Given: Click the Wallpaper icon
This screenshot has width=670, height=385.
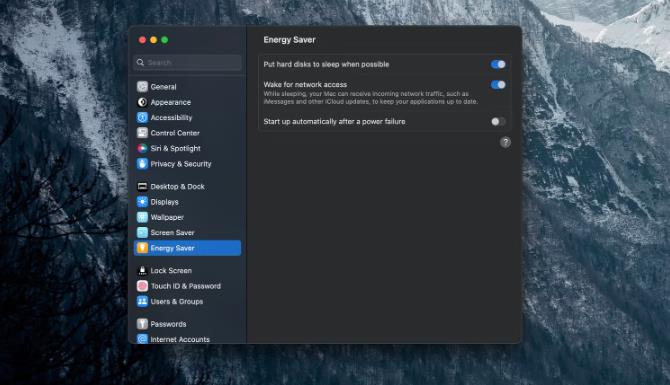Looking at the screenshot, I should pos(142,217).
